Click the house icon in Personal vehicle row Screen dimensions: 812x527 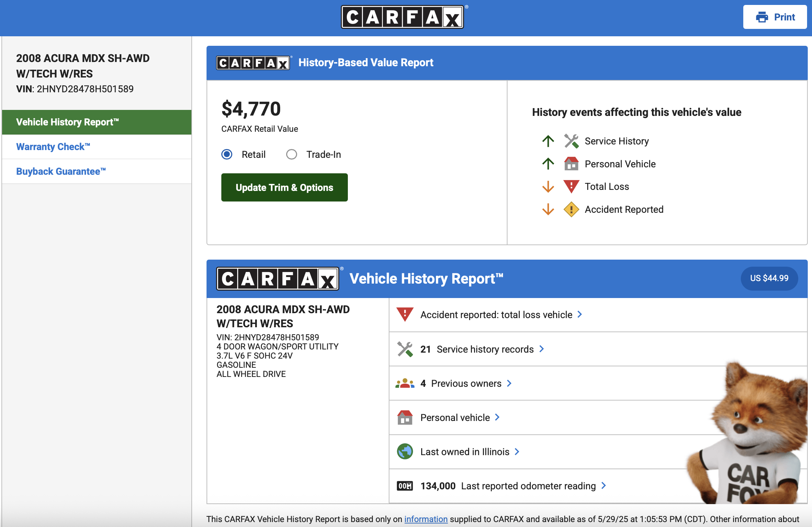click(x=405, y=417)
